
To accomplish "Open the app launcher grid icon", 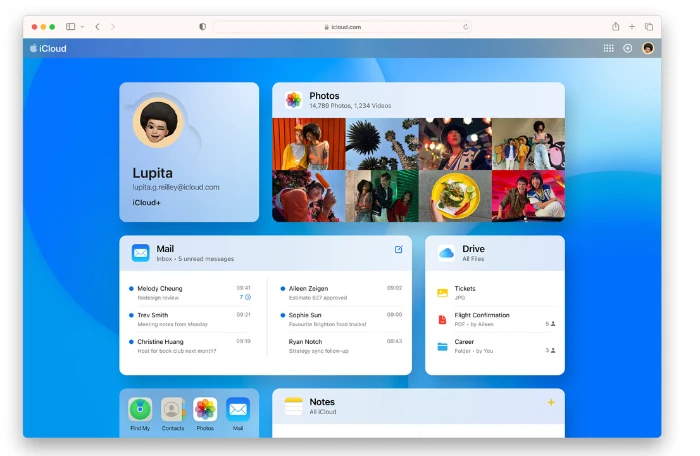I will point(608,48).
